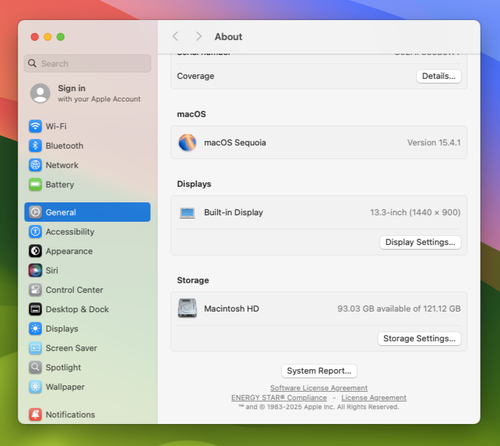Click the General gear icon
Viewport: 500px width, 446px height.
35,212
